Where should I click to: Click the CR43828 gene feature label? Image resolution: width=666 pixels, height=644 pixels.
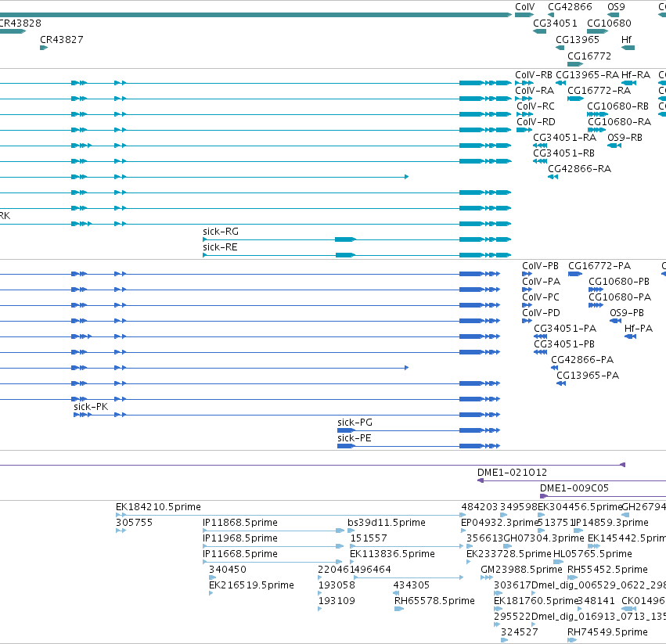point(20,23)
